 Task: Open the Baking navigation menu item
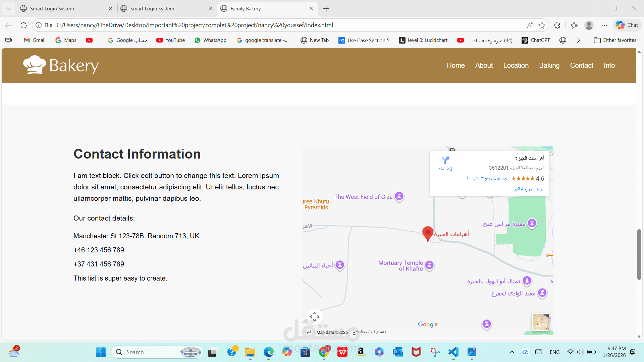(x=549, y=65)
